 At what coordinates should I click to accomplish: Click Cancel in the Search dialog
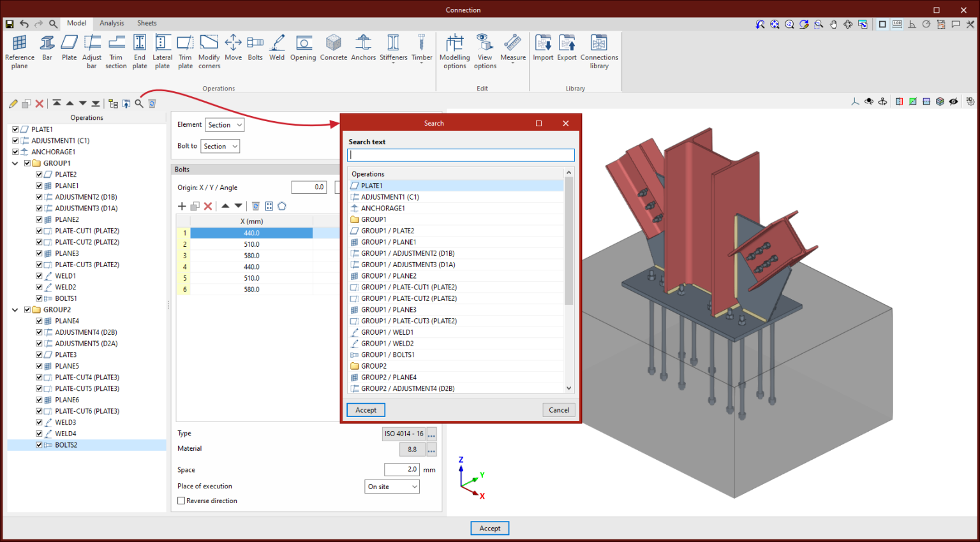point(558,410)
